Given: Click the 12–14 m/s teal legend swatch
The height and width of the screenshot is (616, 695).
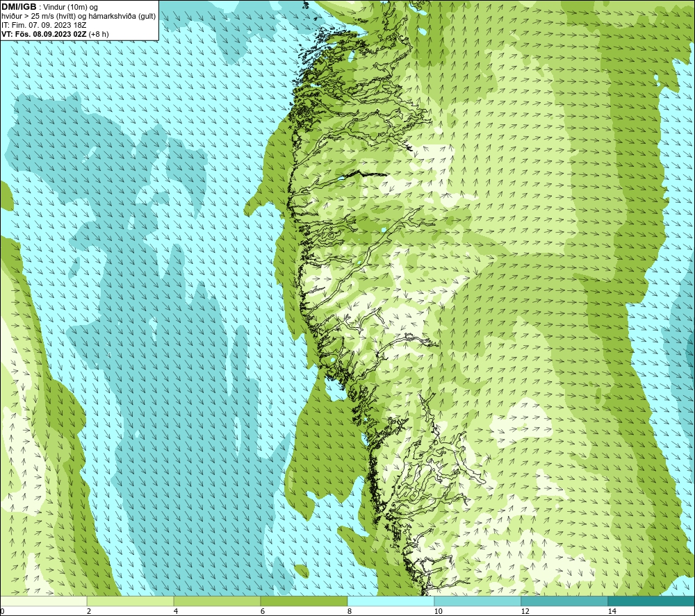Looking at the screenshot, I should click(564, 601).
